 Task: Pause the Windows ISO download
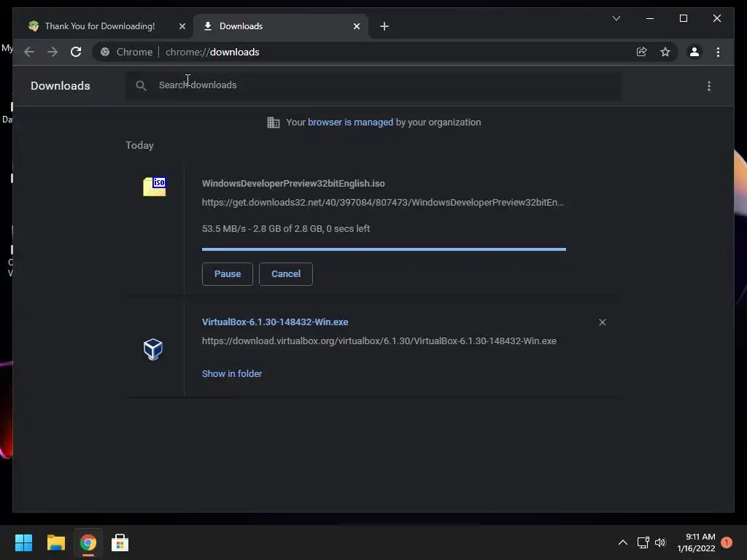[228, 274]
